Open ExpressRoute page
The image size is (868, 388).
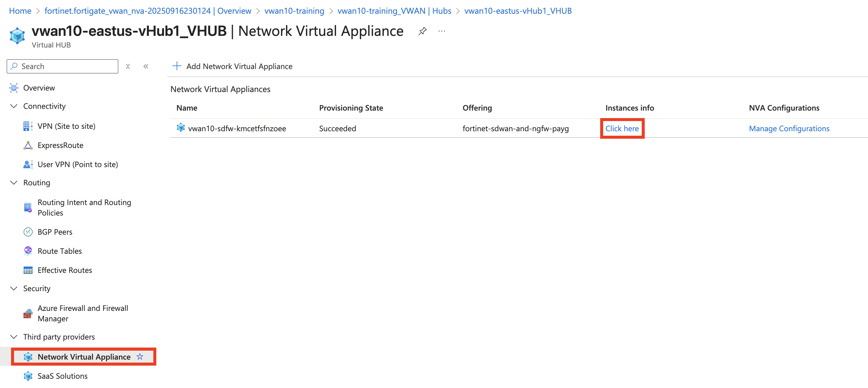[60, 145]
